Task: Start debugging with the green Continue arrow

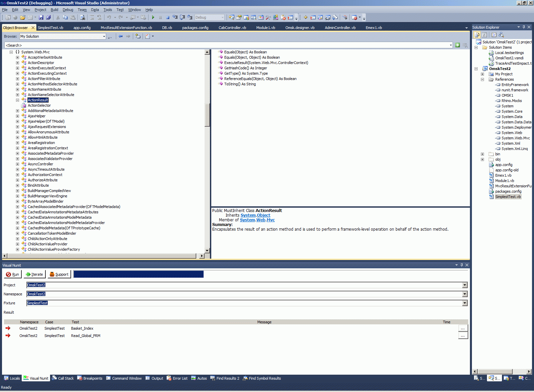Action: [x=153, y=17]
